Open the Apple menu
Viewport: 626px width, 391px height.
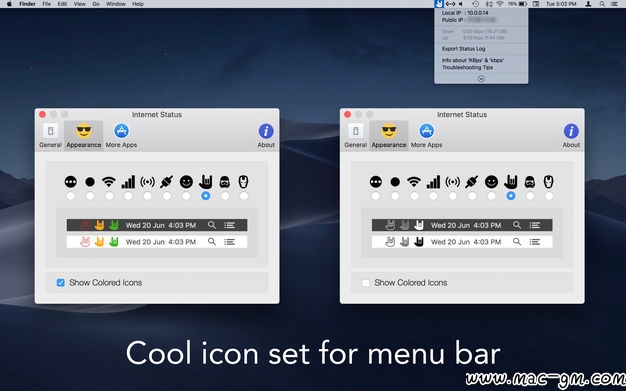tap(10, 4)
